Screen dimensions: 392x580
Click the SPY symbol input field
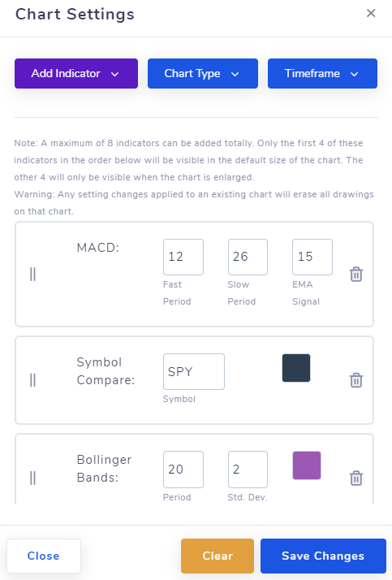tap(194, 371)
